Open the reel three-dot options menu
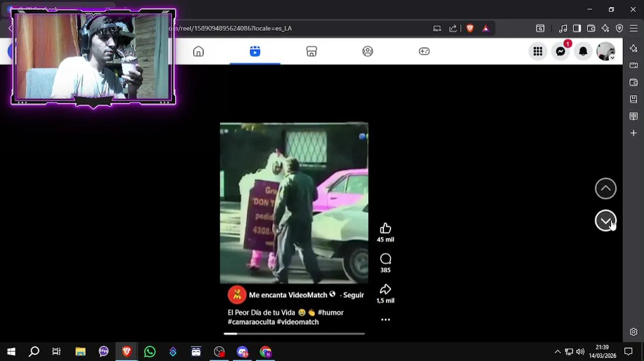The width and height of the screenshot is (644, 361). tap(385, 319)
